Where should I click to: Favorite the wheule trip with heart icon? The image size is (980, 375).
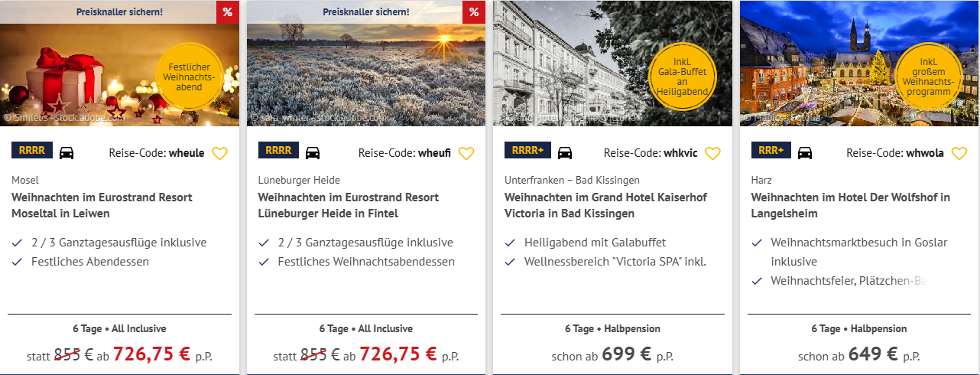pos(219,153)
